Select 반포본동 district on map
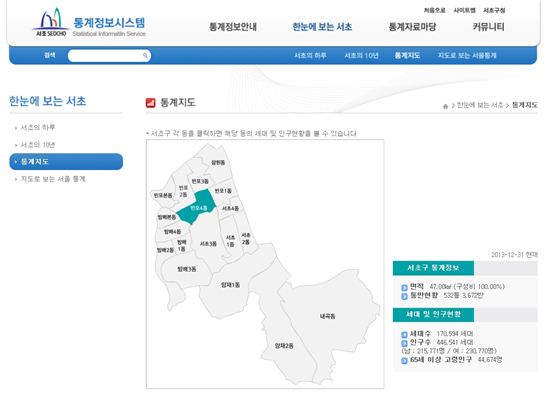 click(x=163, y=195)
